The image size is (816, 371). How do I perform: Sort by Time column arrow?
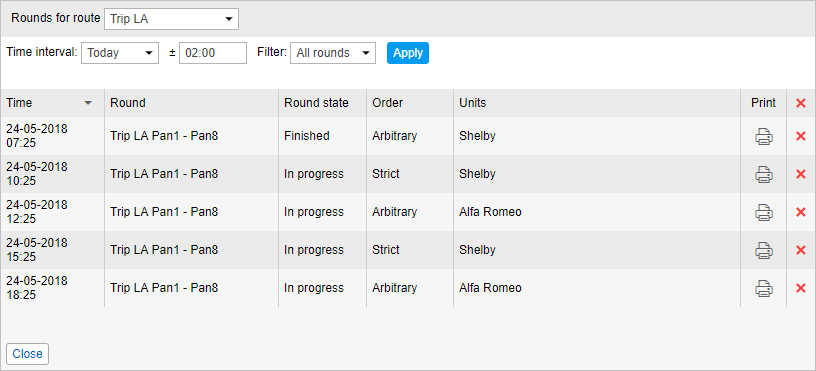pyautogui.click(x=88, y=104)
